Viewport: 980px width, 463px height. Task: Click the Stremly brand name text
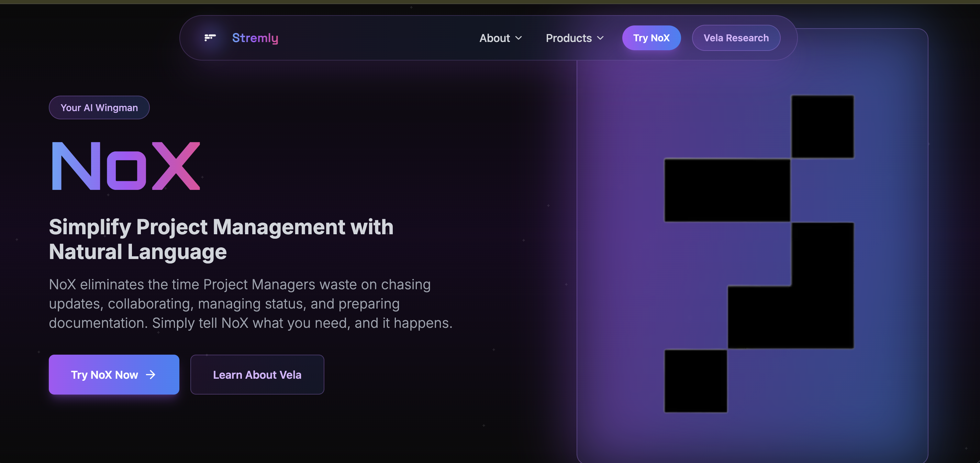click(255, 38)
